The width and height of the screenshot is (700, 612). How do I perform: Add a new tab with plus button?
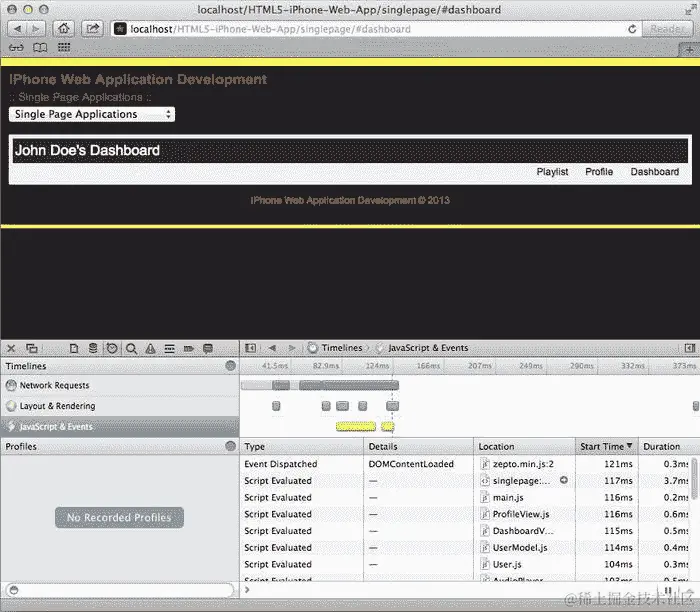pos(689,50)
